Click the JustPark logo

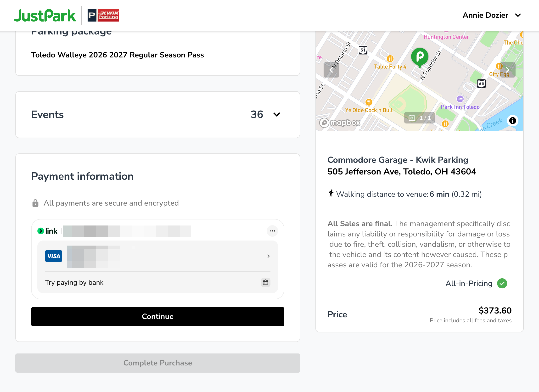click(45, 16)
